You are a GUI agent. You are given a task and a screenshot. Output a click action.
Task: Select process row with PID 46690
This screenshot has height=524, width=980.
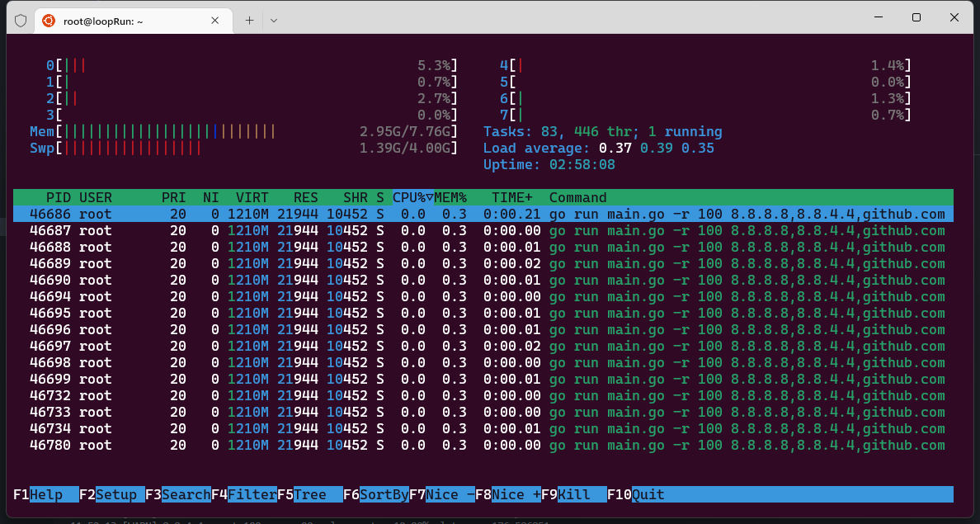tap(483, 280)
